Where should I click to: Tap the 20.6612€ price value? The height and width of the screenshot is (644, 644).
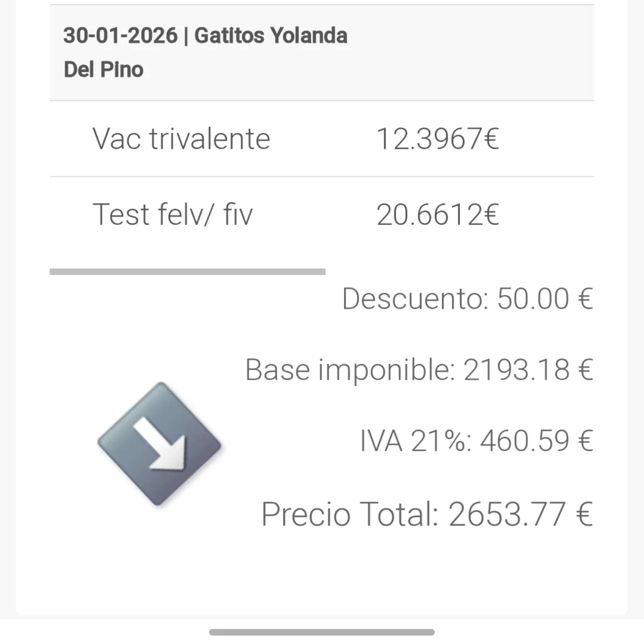429,214
